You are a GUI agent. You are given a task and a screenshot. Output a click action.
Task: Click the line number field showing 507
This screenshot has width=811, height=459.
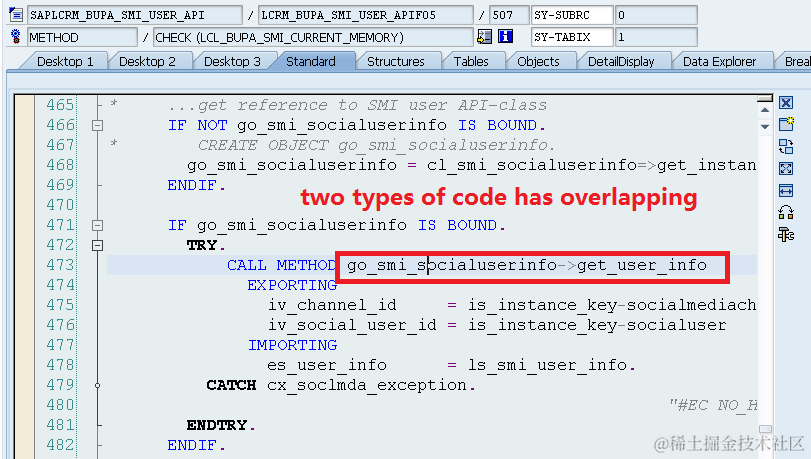point(509,15)
